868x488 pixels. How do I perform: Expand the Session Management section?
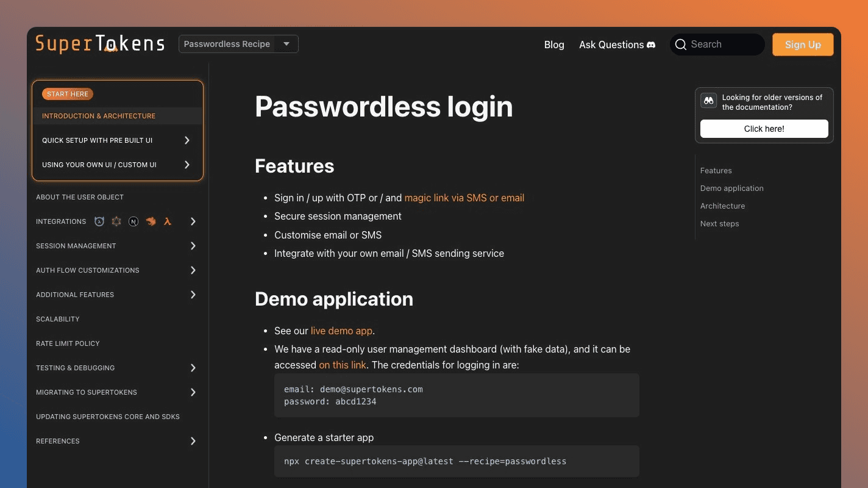(193, 246)
